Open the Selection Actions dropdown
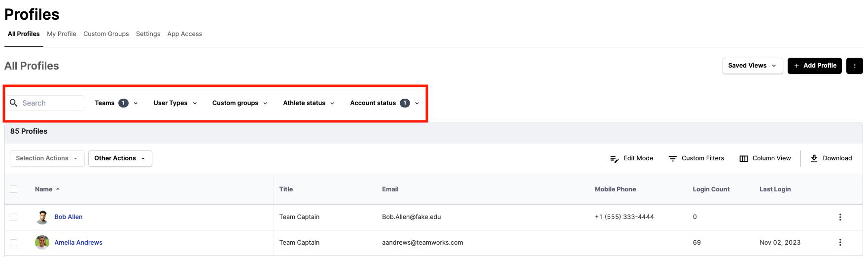The width and height of the screenshot is (868, 257). (47, 158)
